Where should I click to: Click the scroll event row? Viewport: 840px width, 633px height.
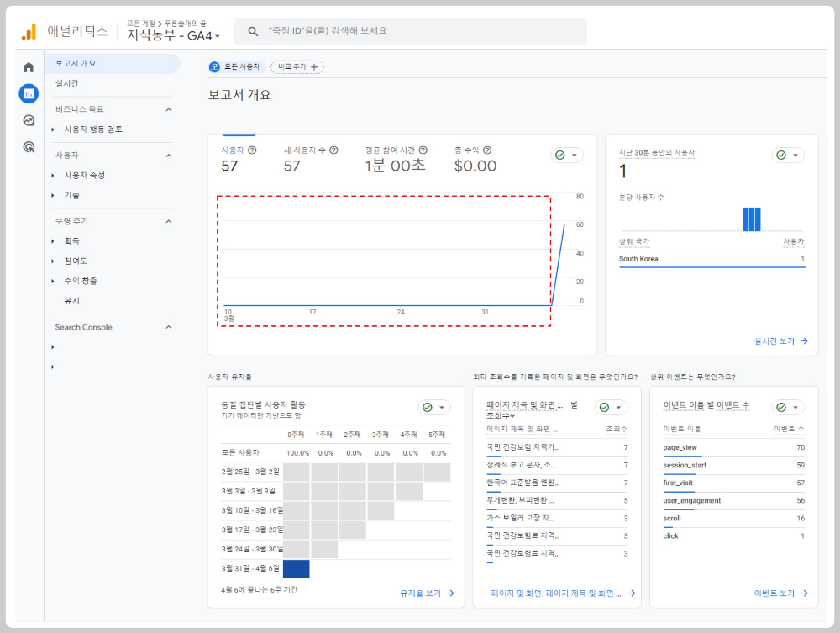(x=734, y=519)
